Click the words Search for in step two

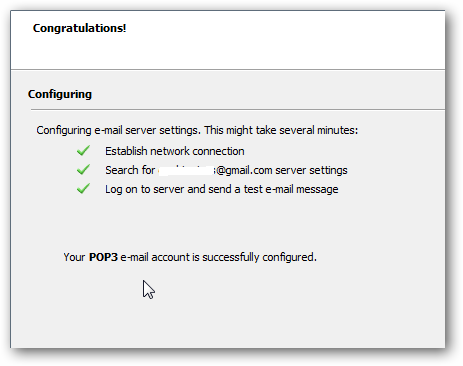[130, 170]
